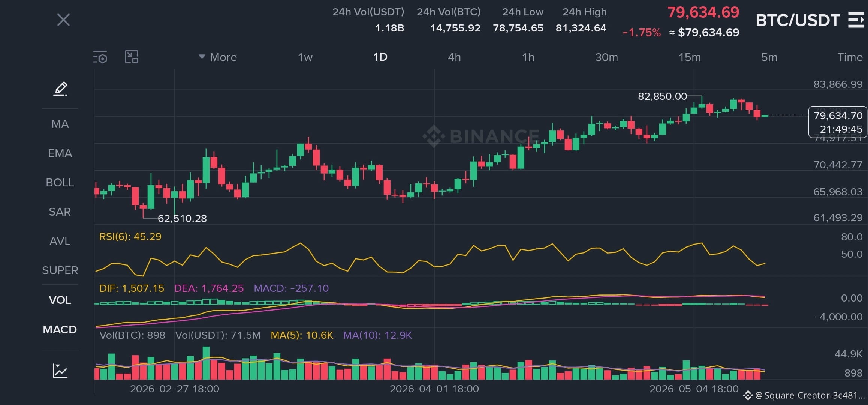Click the 24h Vol(BTC) value 14,755.92
This screenshot has width=868, height=405.
pyautogui.click(x=455, y=28)
